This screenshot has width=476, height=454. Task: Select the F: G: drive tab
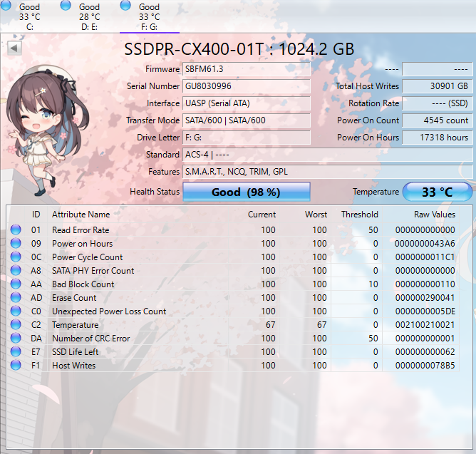click(150, 16)
